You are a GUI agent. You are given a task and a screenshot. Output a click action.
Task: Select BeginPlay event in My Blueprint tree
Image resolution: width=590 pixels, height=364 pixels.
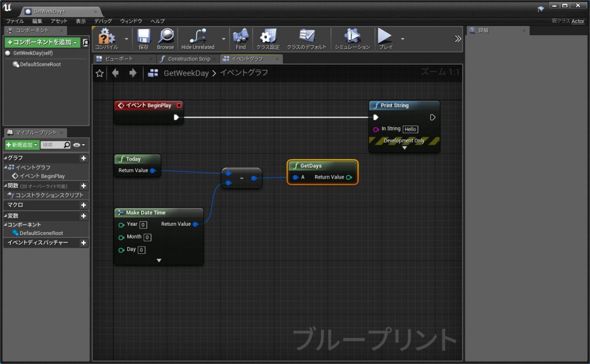39,176
